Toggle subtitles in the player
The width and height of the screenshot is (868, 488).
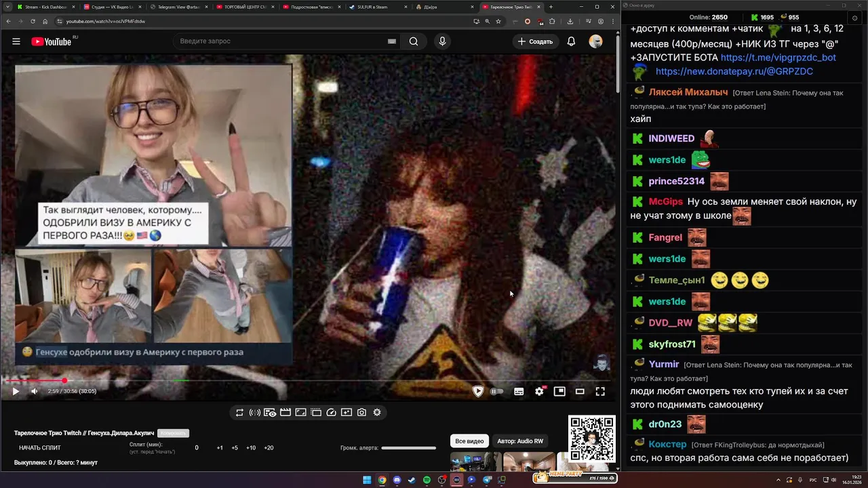click(x=519, y=391)
